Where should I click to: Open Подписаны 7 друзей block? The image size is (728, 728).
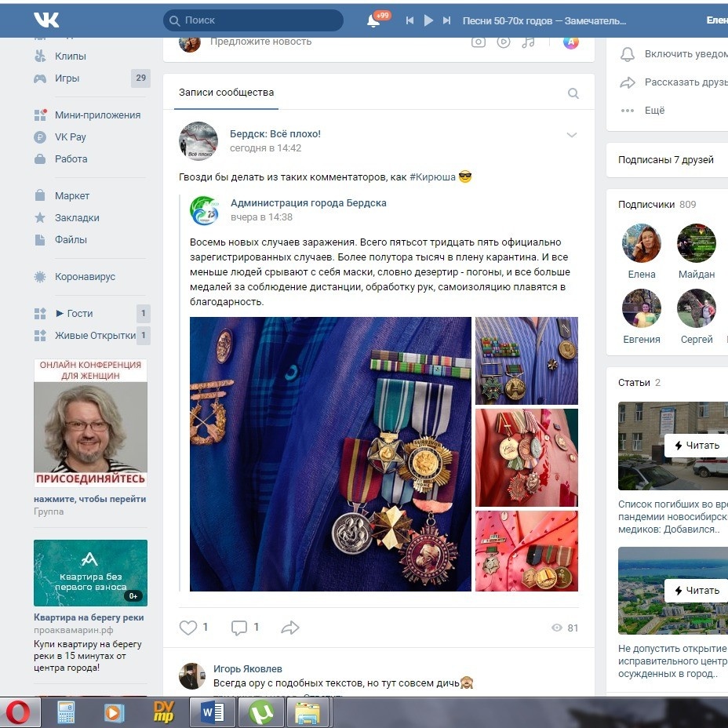tap(666, 160)
